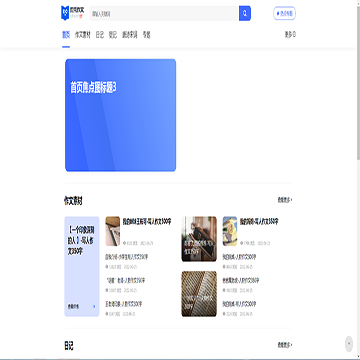Open the third two-character navigation tab
360x360 pixels.
click(x=113, y=35)
